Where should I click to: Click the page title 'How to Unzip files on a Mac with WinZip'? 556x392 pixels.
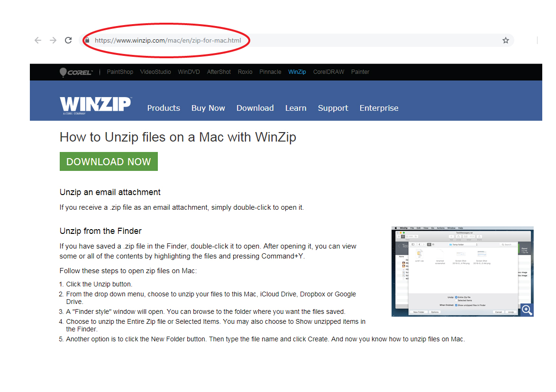pyautogui.click(x=178, y=137)
